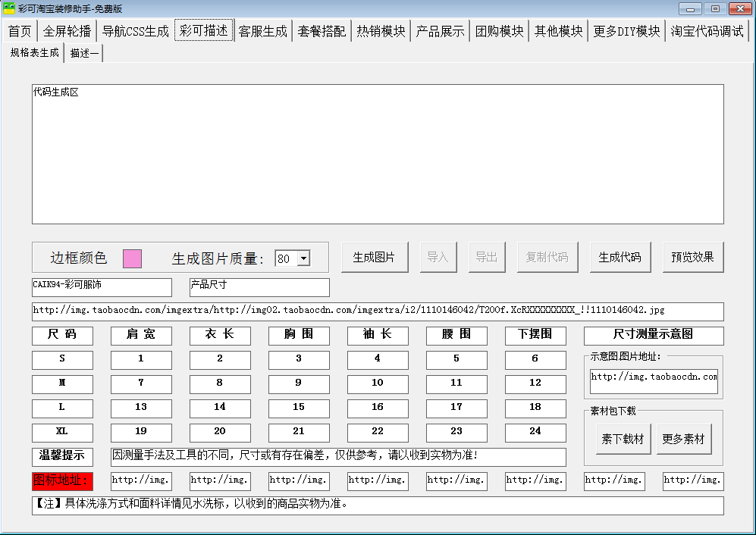Image resolution: width=756 pixels, height=535 pixels.
Task: Click inside the 代码生成区 text area
Action: (377, 154)
